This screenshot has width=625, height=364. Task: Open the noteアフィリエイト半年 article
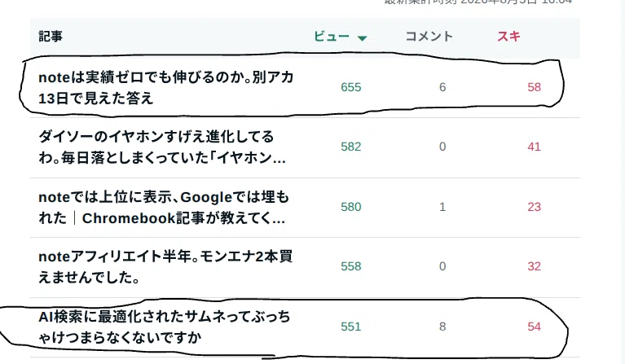165,267
